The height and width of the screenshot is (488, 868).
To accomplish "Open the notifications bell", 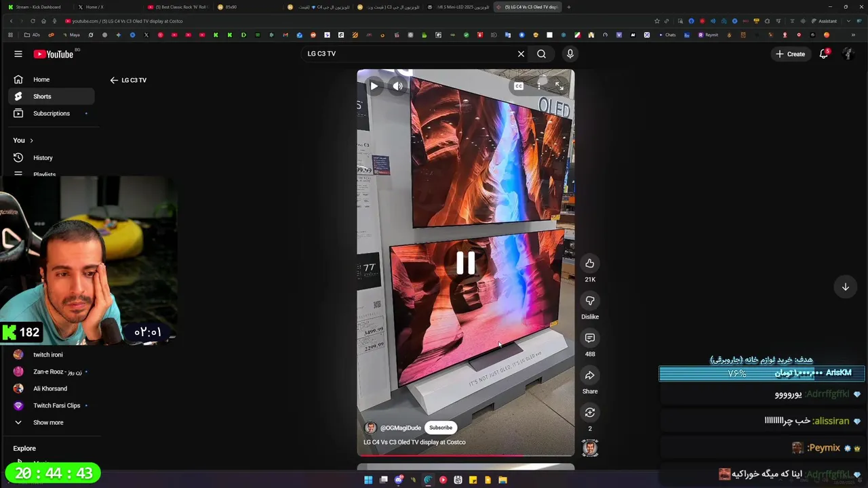I will (x=824, y=54).
